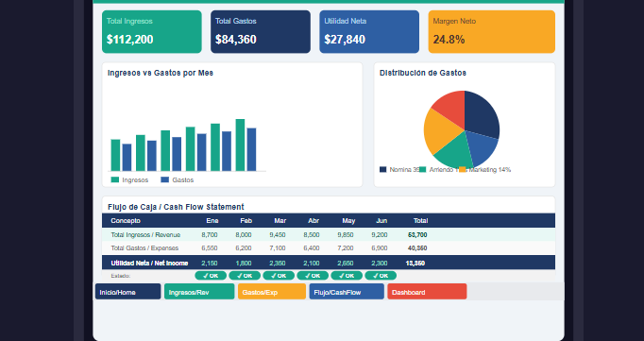This screenshot has height=341, width=644.
Task: Click the OK status badge under Feb
Action: pos(245,276)
